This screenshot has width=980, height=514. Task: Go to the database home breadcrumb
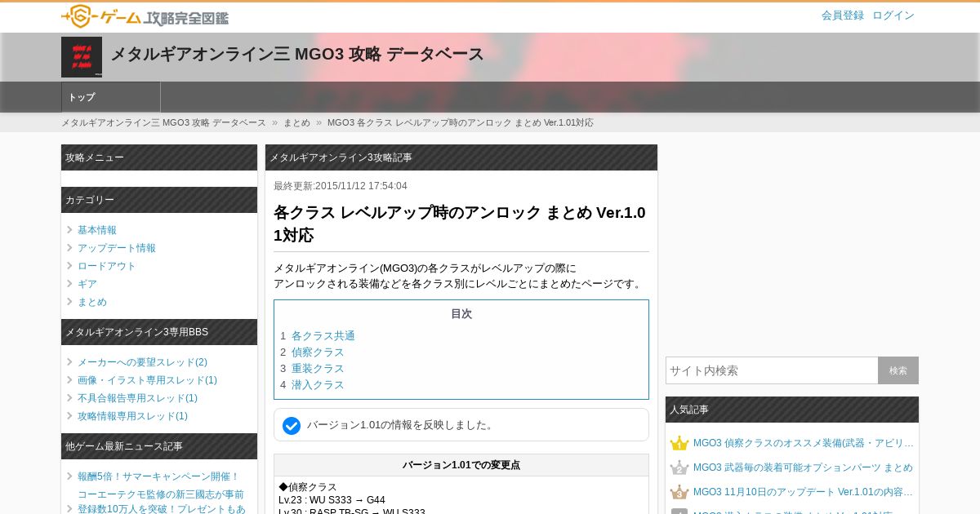pyautogui.click(x=163, y=122)
